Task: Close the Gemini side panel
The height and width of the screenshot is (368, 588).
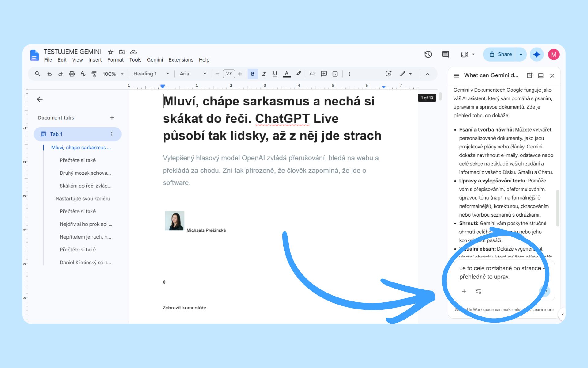Action: 552,75
